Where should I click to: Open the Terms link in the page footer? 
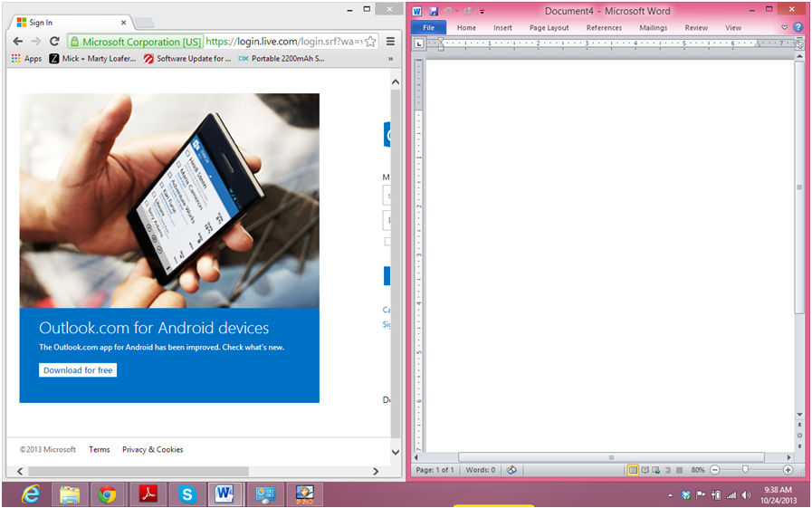[100, 449]
